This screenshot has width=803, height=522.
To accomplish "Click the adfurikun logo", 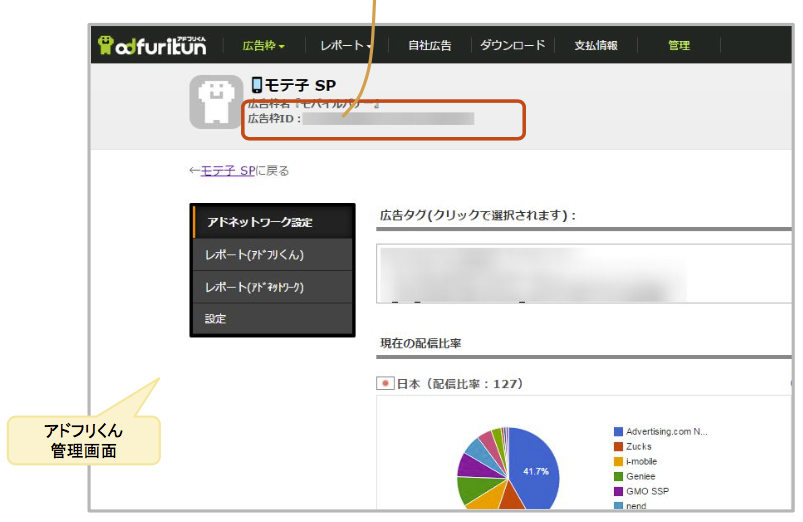I will [x=152, y=45].
